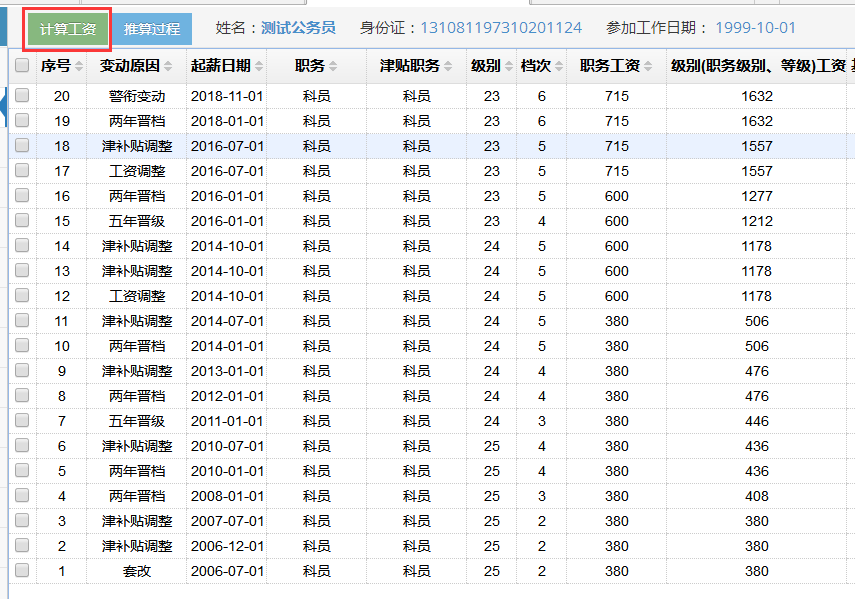This screenshot has height=599, width=855.
Task: Check the box for row 12
Action: pos(22,295)
